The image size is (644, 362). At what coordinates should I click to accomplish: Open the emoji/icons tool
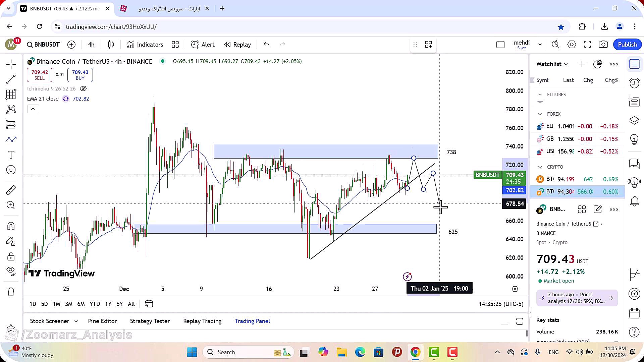[11, 170]
